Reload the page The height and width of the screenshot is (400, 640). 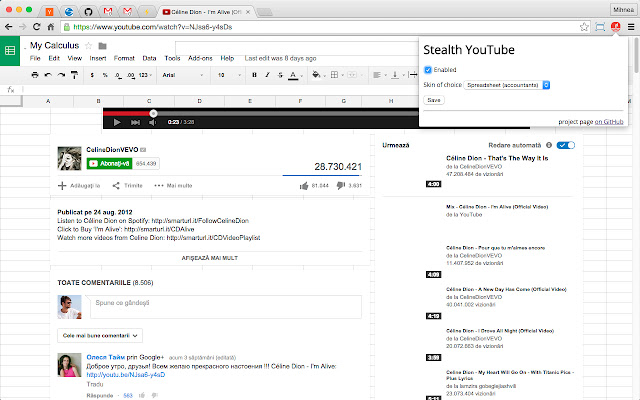(36, 27)
